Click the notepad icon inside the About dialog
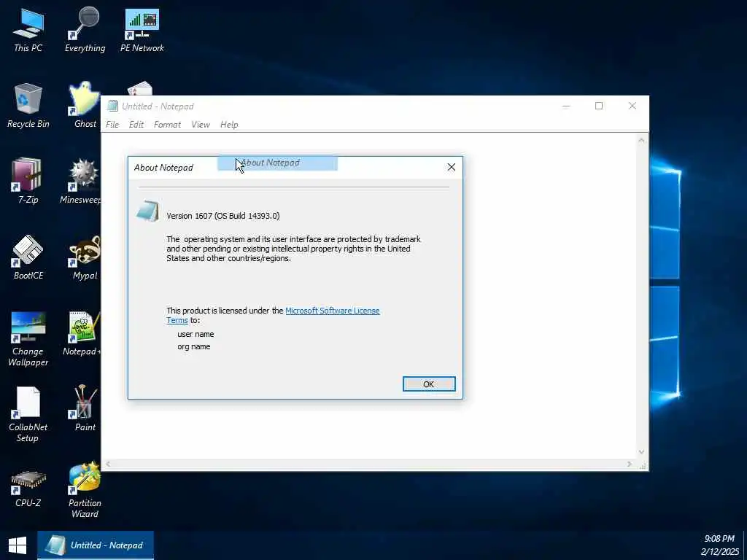This screenshot has height=560, width=747. [x=147, y=211]
